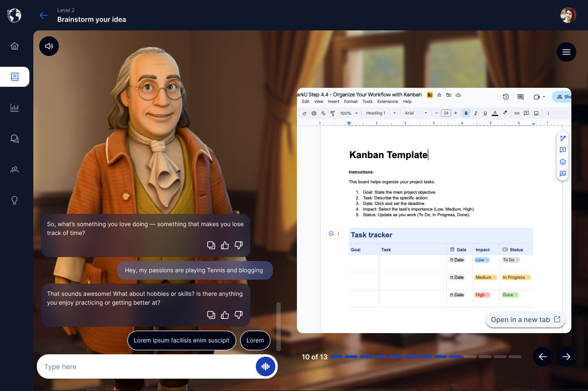This screenshot has width=588, height=391.
Task: Copy the "lose track of time" message
Action: tap(211, 245)
